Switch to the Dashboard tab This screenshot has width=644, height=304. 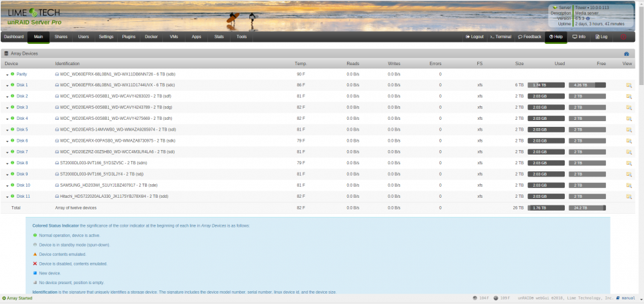14,37
